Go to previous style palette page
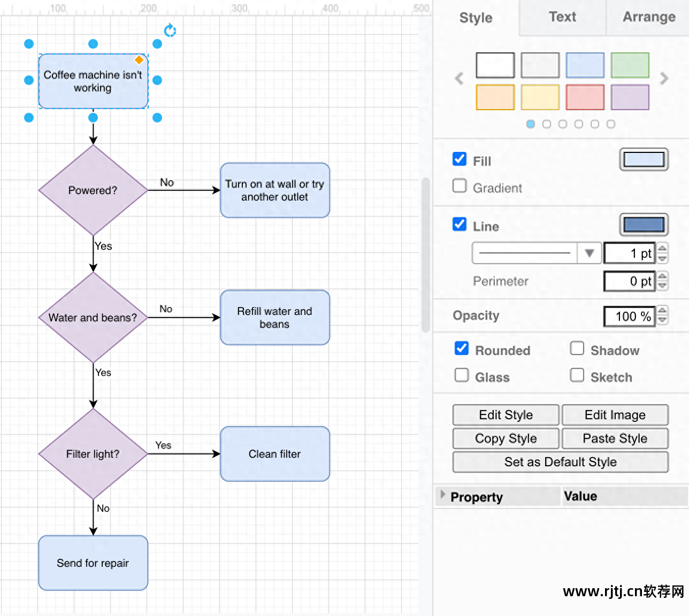This screenshot has width=689, height=616. tap(459, 79)
